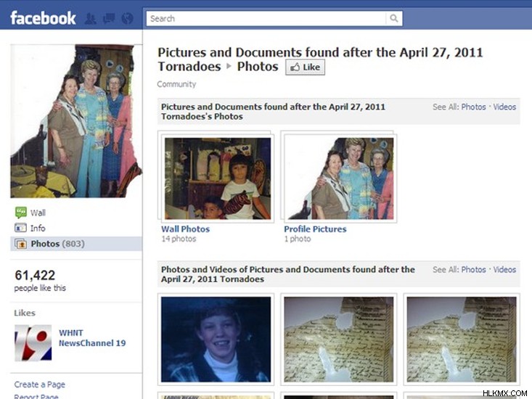Open the Wall Photos album thumbnail
Viewport: 532px width, 399px height.
point(218,178)
